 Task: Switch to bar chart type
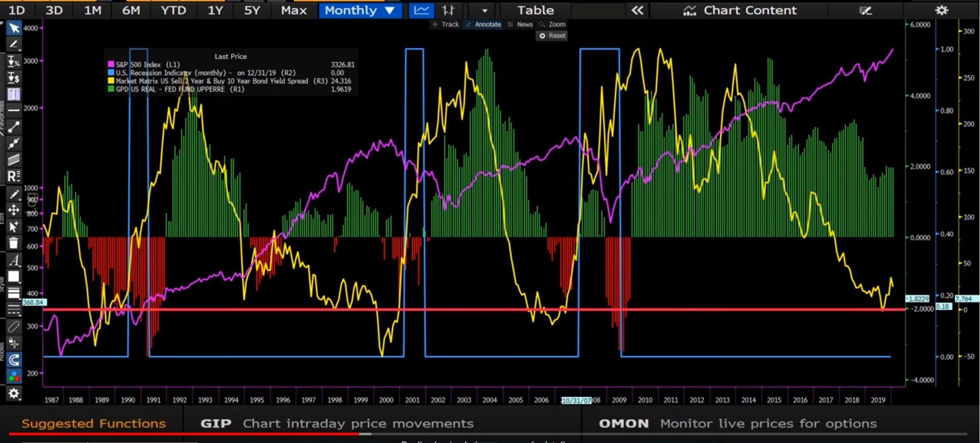[x=448, y=10]
